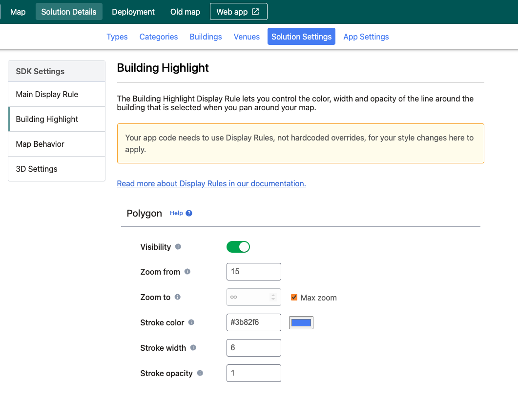Open Web app in new window
Image resolution: width=518 pixels, height=420 pixels.
[238, 12]
